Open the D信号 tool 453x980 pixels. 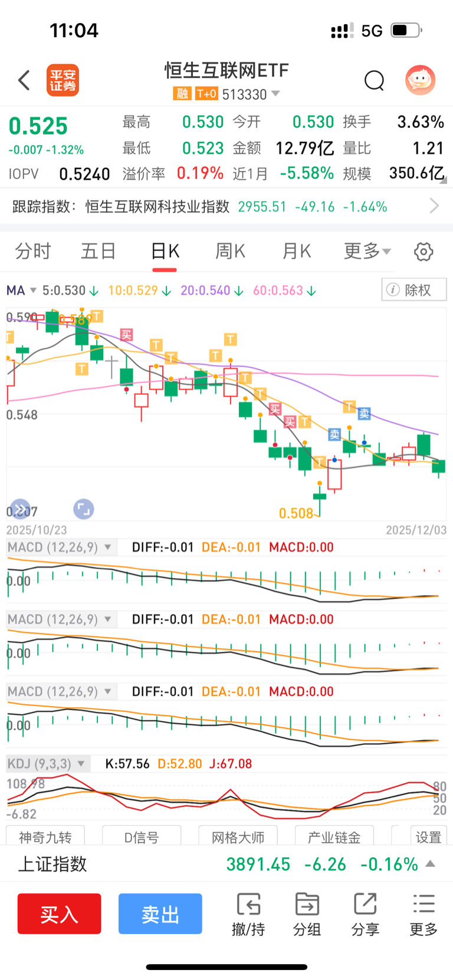pyautogui.click(x=142, y=836)
